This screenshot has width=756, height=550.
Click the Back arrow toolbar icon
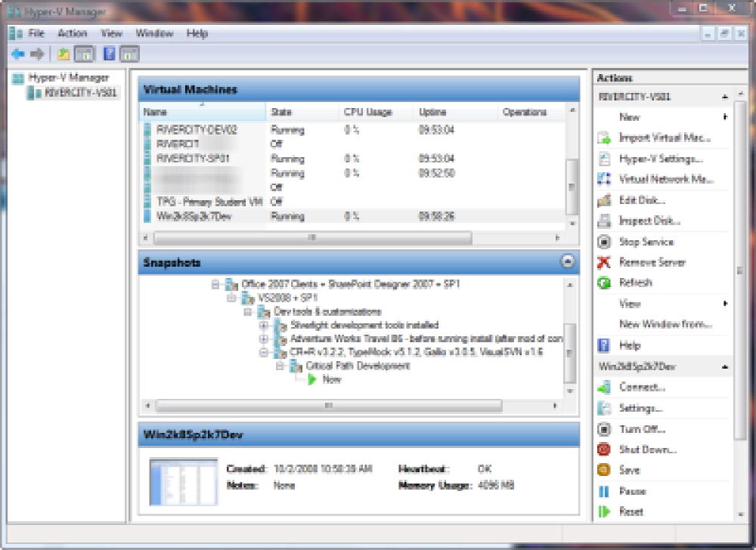[x=18, y=54]
